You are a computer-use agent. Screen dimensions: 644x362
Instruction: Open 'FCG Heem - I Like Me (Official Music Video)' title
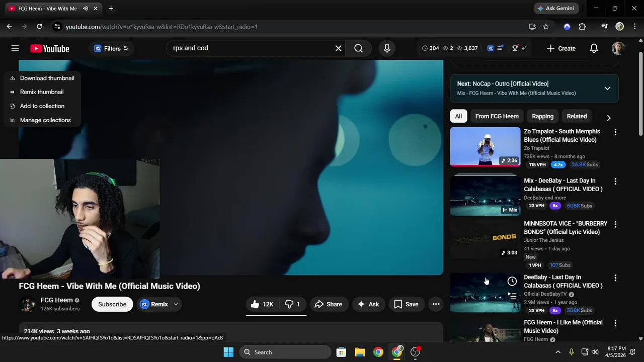coord(563,326)
